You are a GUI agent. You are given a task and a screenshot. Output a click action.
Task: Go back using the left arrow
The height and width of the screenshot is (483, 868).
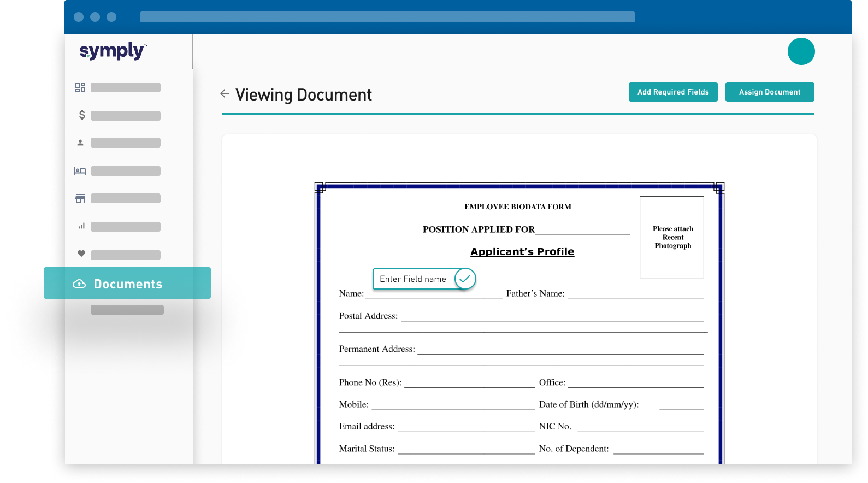[225, 93]
